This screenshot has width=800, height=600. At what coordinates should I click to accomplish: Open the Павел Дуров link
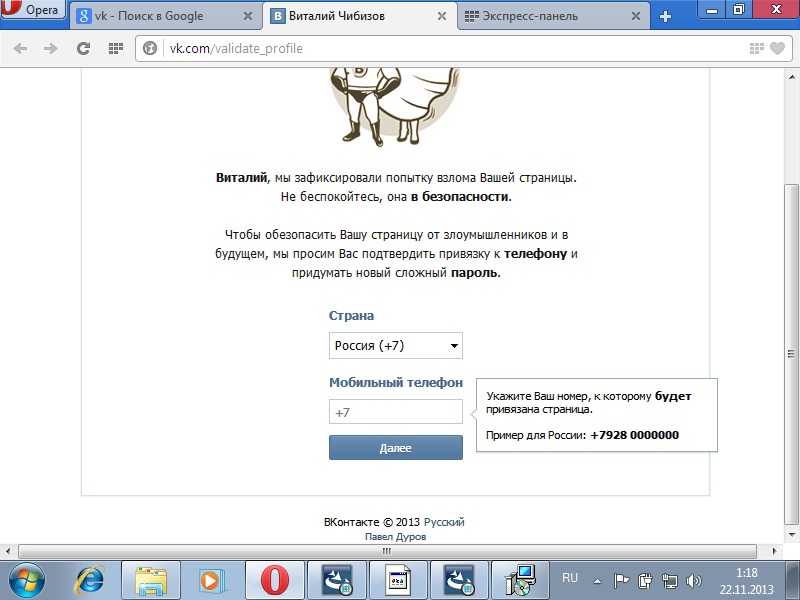pos(395,537)
